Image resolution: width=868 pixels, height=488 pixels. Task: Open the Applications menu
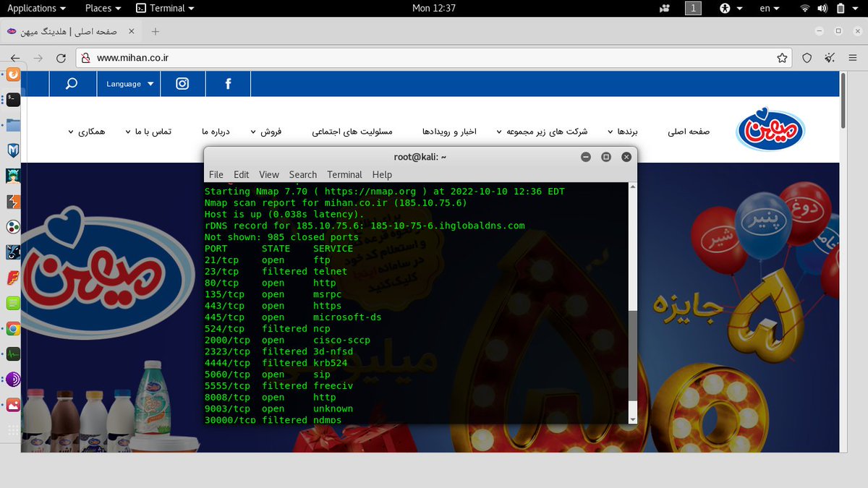tap(36, 8)
